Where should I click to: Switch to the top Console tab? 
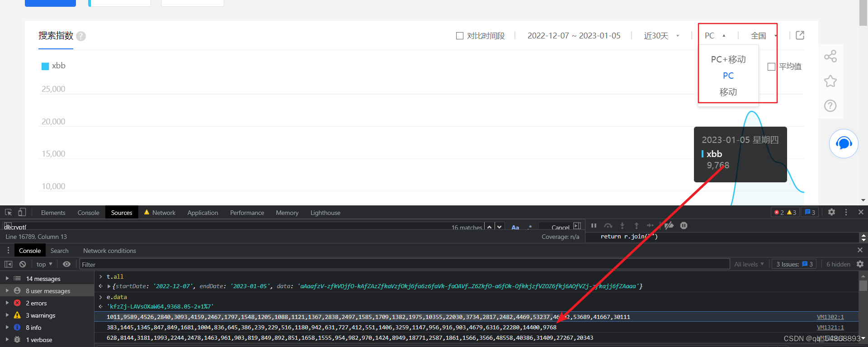(88, 213)
